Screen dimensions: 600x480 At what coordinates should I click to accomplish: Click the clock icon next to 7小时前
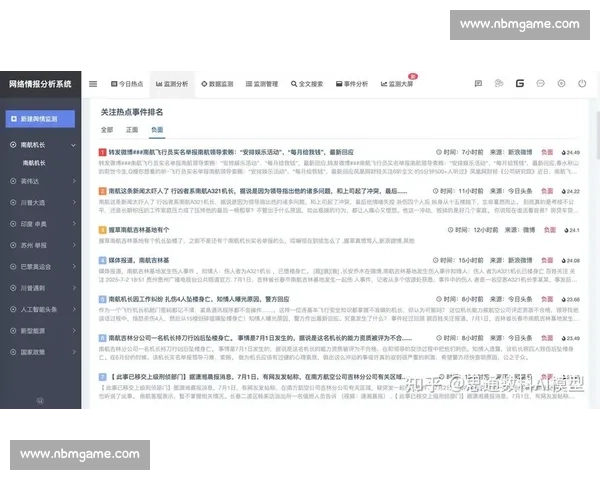(x=439, y=152)
